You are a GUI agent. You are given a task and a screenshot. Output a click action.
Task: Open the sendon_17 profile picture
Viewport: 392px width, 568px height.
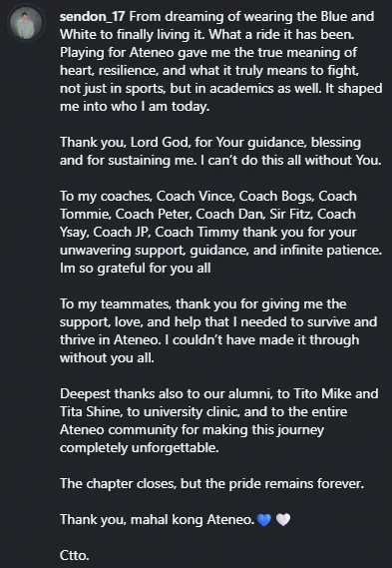(x=26, y=23)
